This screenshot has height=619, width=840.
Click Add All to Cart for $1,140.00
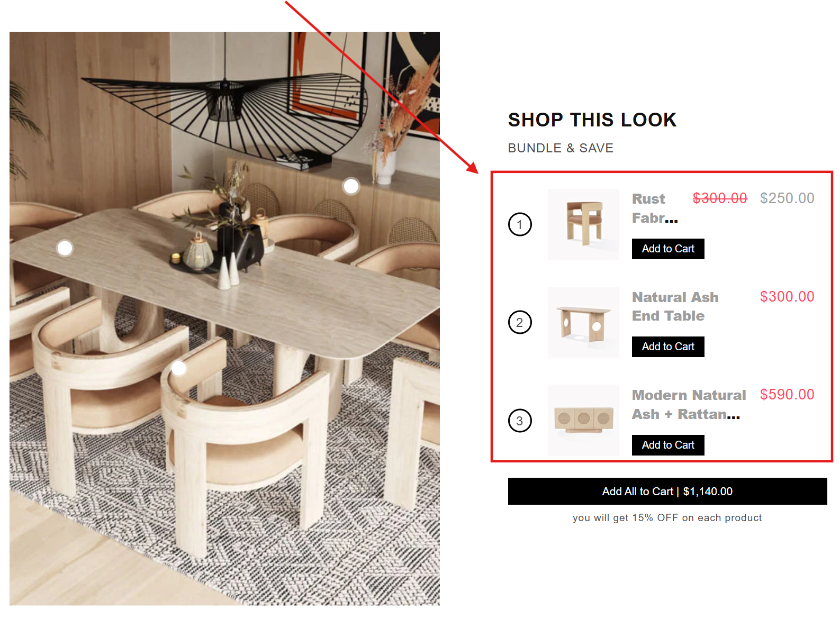tap(667, 491)
